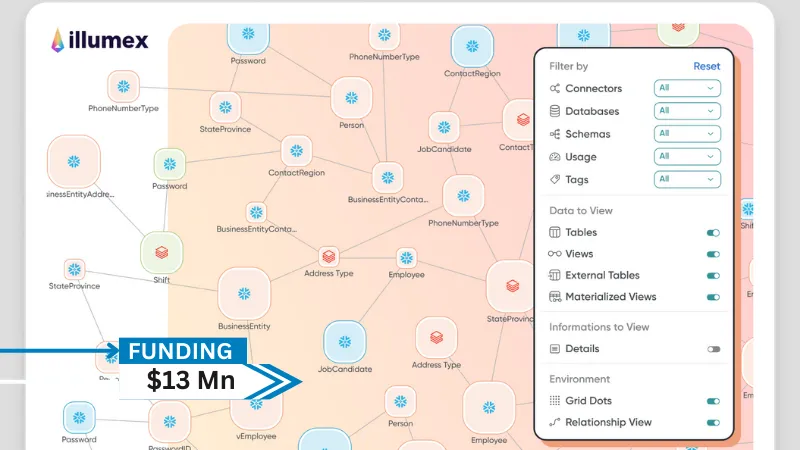
Task: Click the Materialized Views icon
Action: click(x=555, y=297)
